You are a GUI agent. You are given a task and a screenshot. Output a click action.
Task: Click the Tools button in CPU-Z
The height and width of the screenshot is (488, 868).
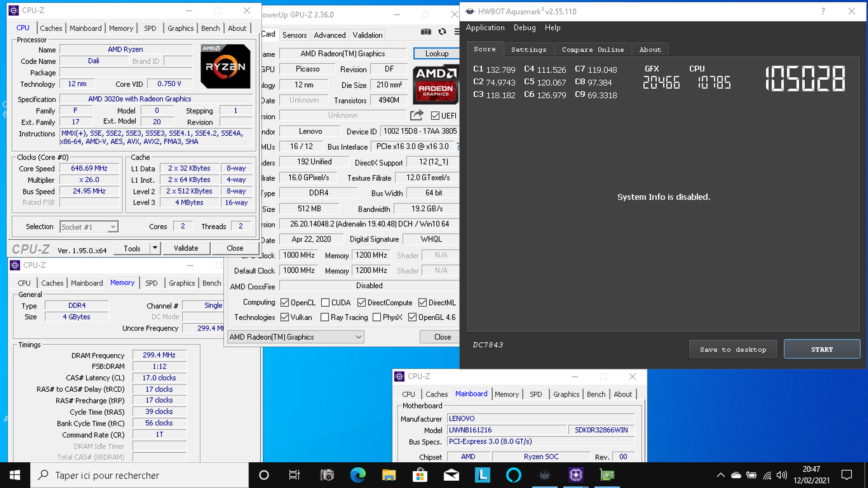(132, 248)
